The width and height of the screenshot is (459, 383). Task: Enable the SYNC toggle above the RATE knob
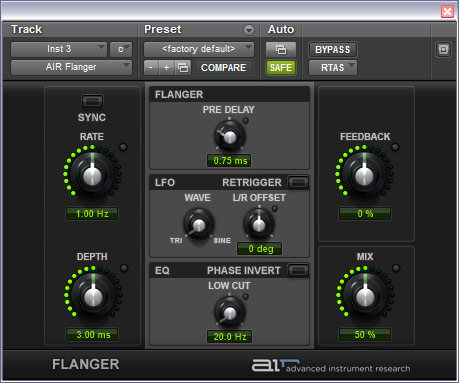(x=92, y=101)
